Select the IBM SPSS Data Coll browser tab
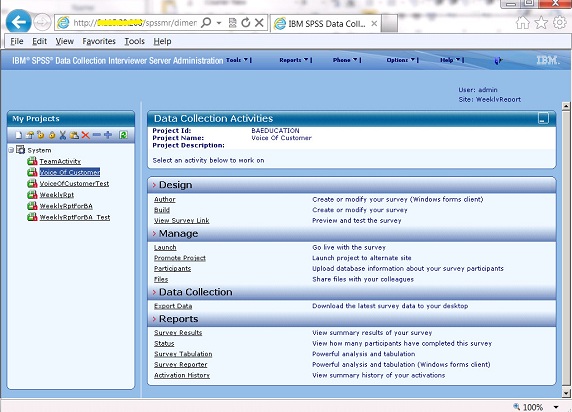 (325, 24)
